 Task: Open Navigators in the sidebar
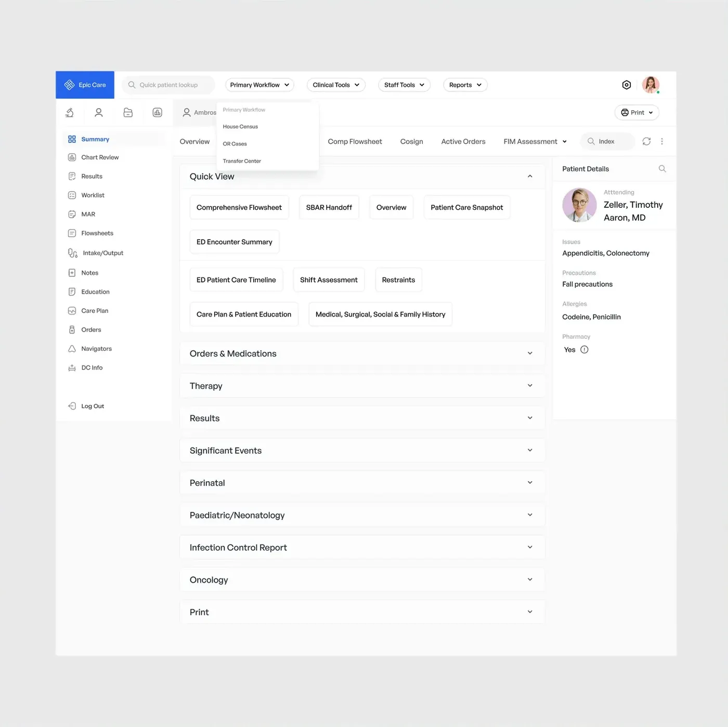pyautogui.click(x=96, y=349)
